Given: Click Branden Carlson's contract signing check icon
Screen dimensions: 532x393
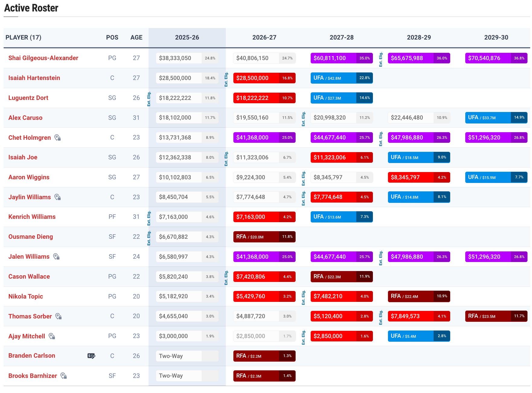Looking at the screenshot, I should click(91, 356).
